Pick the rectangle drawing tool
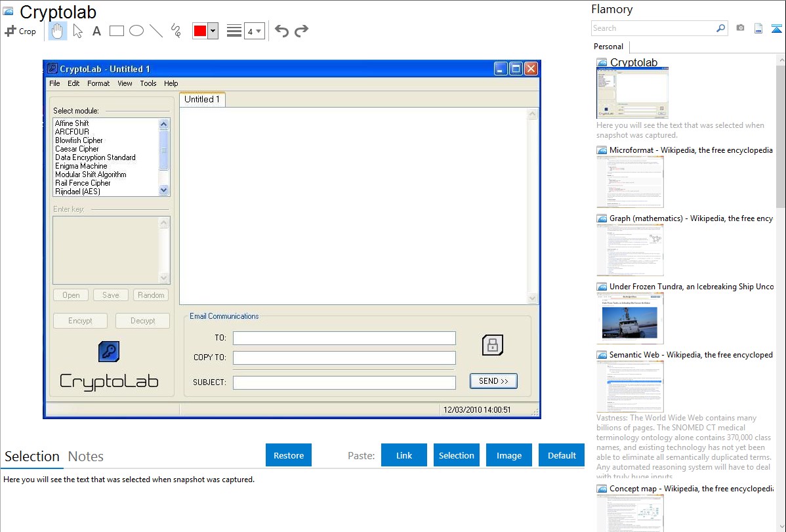The height and width of the screenshot is (532, 786). pyautogui.click(x=116, y=31)
